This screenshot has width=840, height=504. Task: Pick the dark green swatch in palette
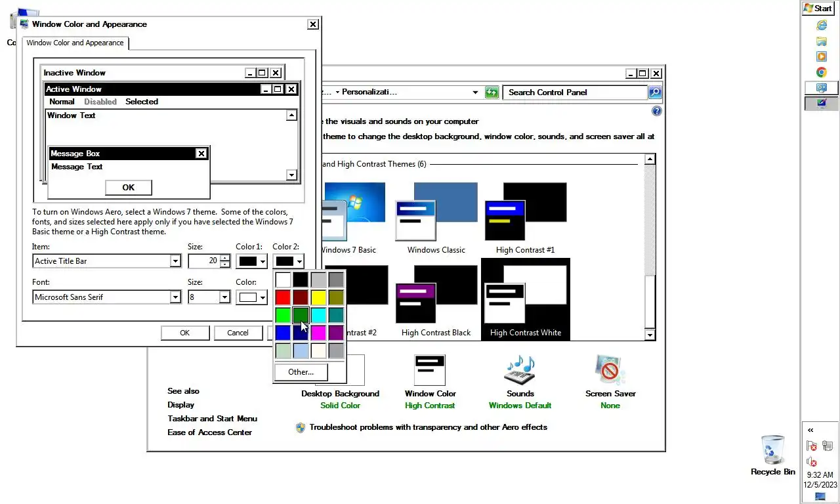tap(301, 316)
